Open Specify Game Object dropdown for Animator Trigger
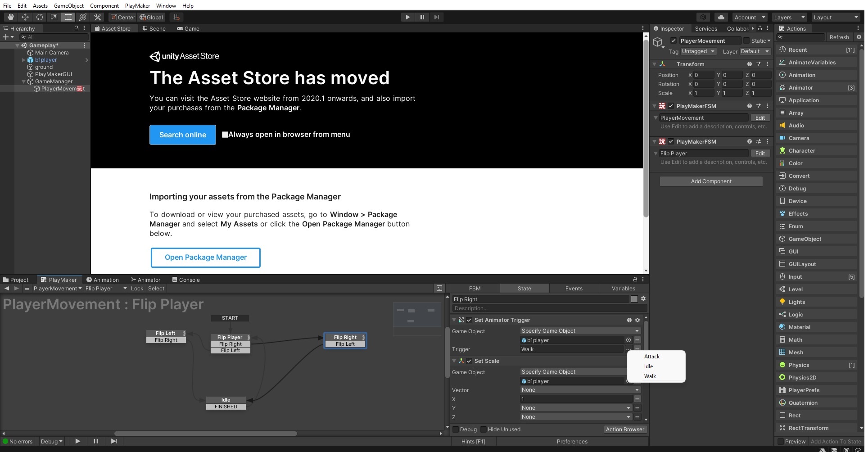The width and height of the screenshot is (868, 452). coord(580,331)
